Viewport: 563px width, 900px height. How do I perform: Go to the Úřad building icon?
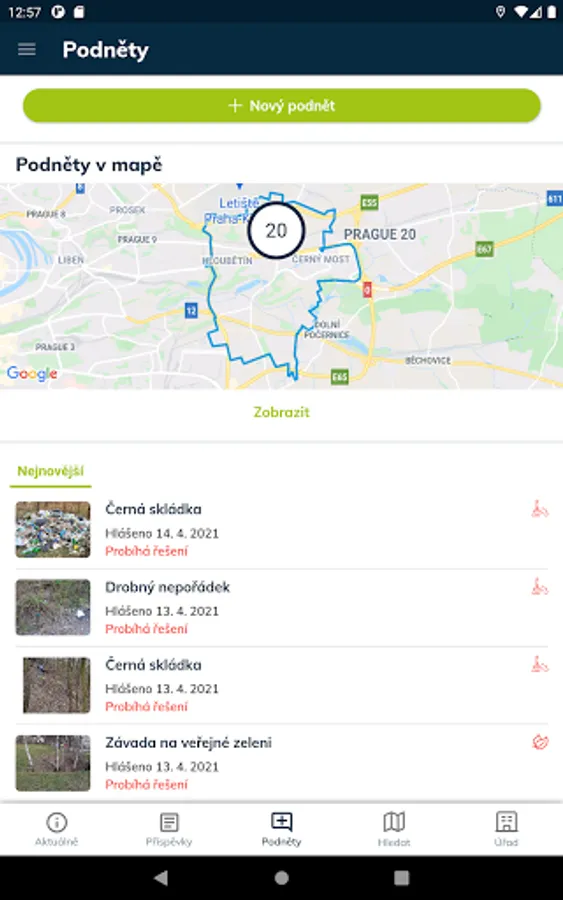click(x=506, y=822)
